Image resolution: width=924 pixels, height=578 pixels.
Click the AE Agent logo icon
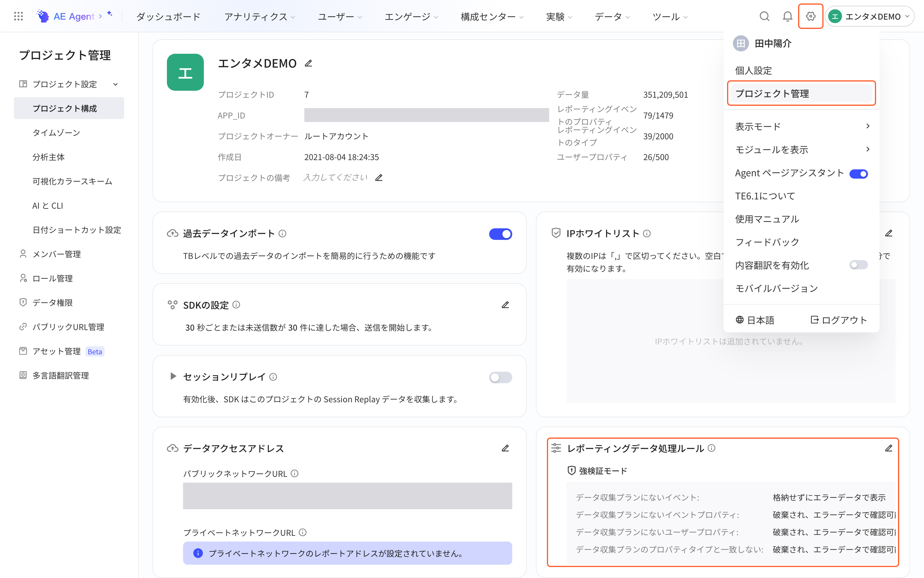43,16
